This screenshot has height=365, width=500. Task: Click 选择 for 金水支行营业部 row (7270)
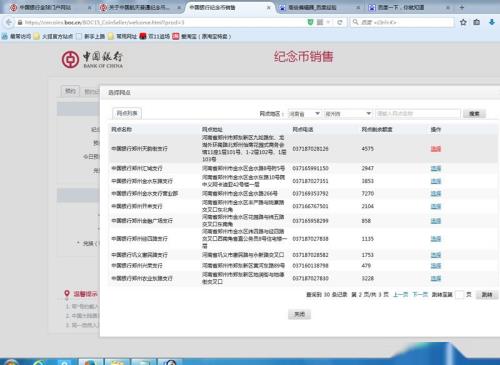pos(436,193)
